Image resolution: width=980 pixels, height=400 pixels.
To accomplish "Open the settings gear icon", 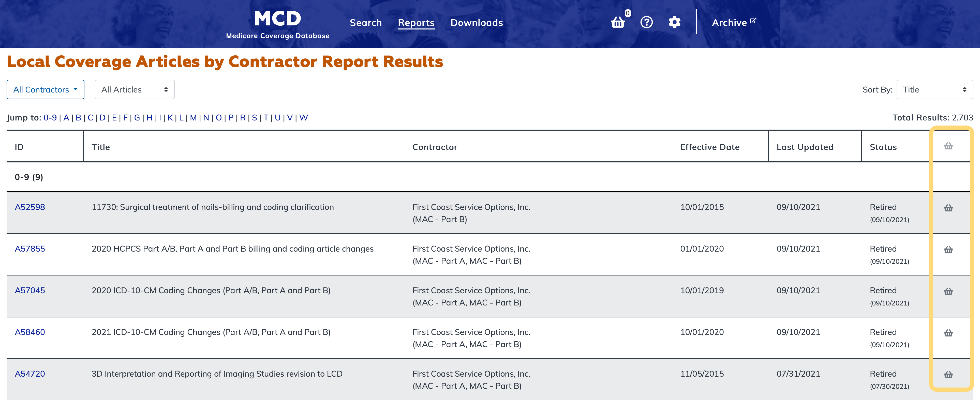I will click(x=674, y=22).
